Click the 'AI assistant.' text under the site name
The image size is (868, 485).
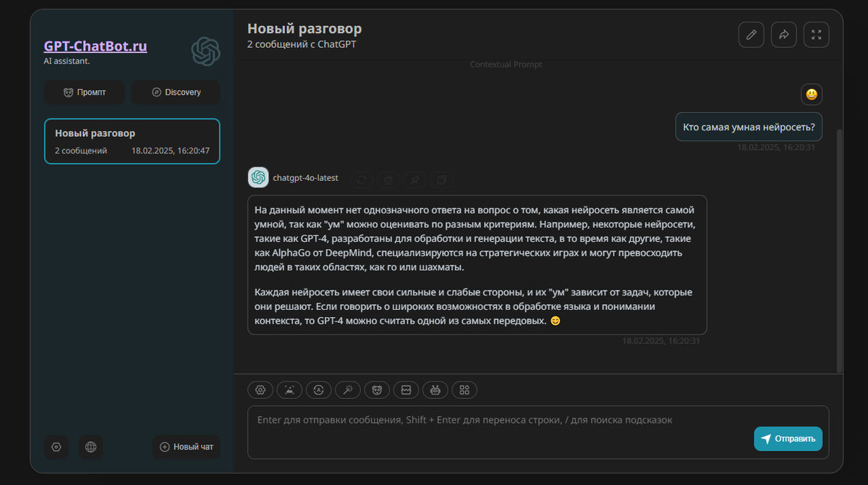(67, 61)
